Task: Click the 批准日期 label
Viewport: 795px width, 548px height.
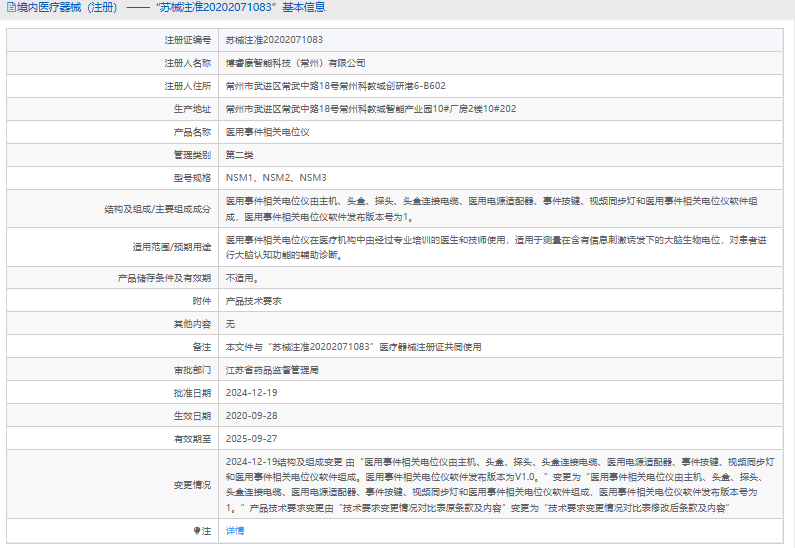Action: coord(192,393)
